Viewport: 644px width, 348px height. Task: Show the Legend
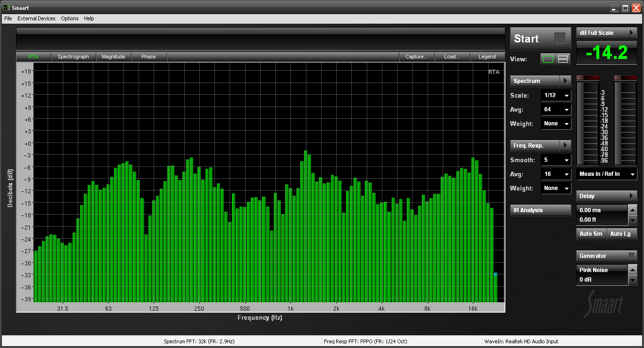(487, 57)
